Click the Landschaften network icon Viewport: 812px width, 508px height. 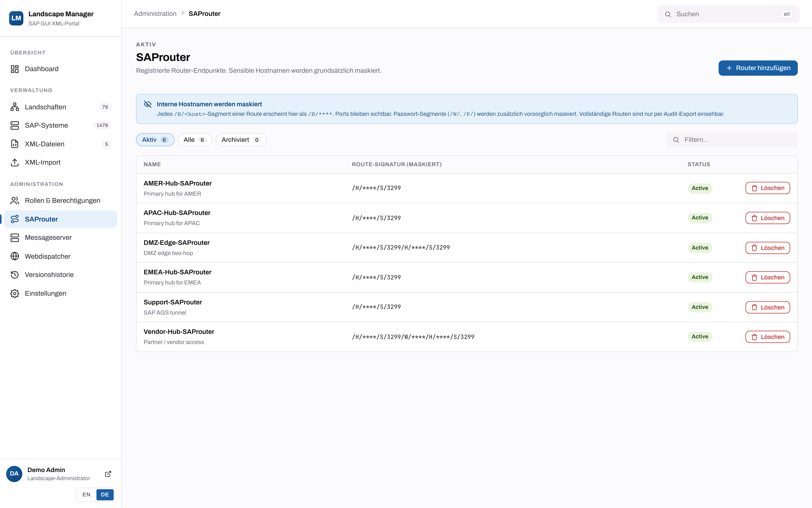click(15, 107)
